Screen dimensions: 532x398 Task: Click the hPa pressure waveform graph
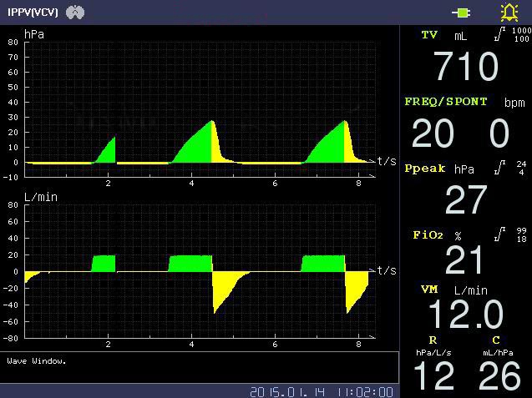tap(199, 108)
